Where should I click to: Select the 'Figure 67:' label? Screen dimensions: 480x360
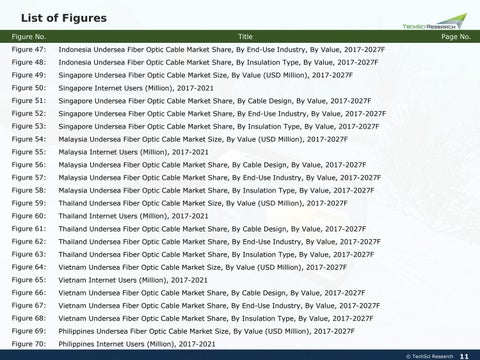tap(29, 305)
